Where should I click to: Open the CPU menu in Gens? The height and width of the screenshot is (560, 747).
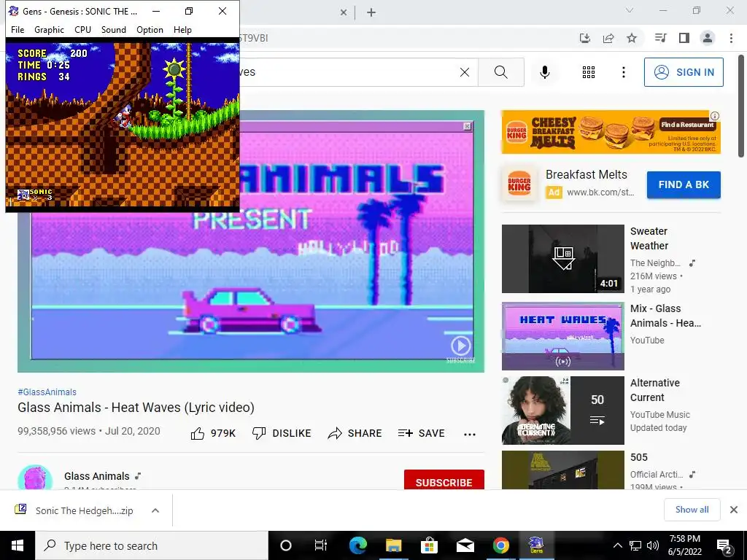pos(82,29)
